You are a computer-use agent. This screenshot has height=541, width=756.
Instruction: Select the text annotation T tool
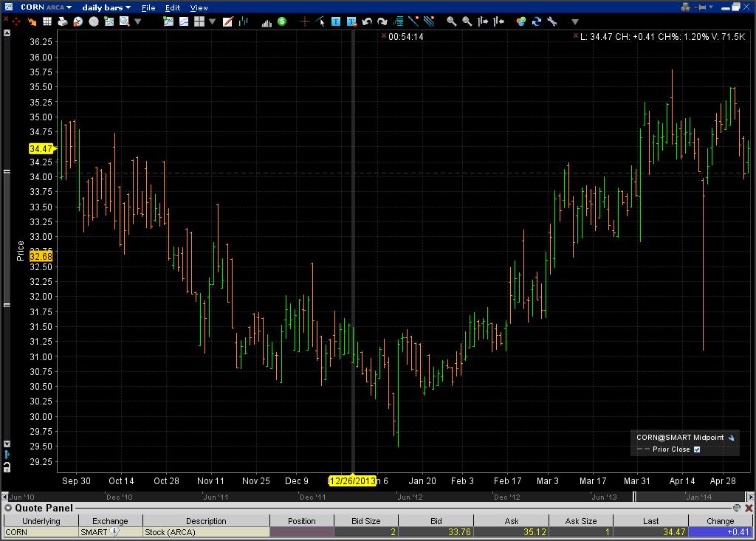pos(336,21)
